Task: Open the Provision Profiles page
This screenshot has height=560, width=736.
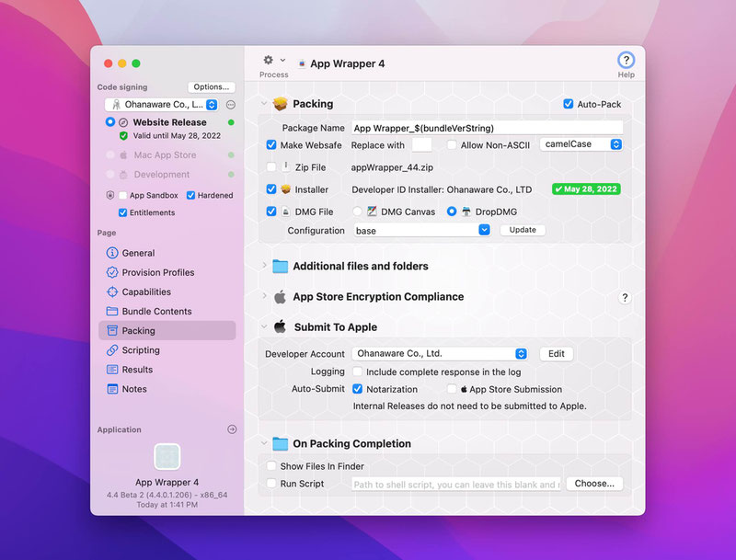Action: [167, 272]
